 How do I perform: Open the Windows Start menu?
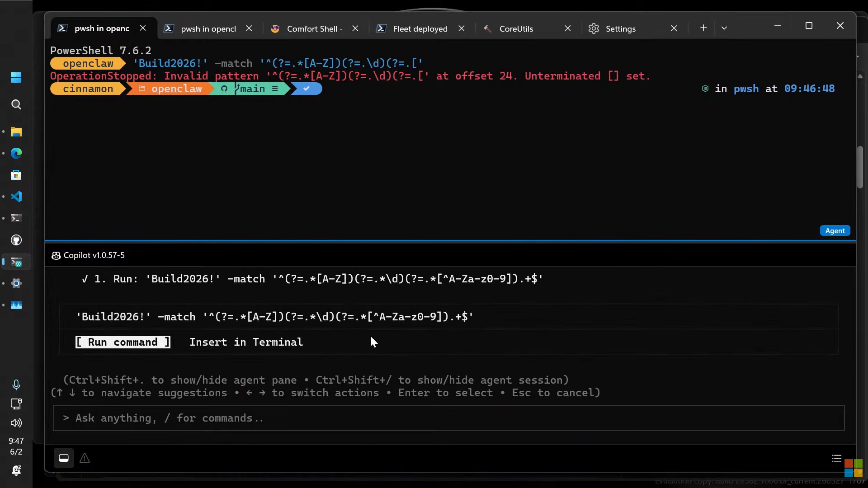coord(16,78)
